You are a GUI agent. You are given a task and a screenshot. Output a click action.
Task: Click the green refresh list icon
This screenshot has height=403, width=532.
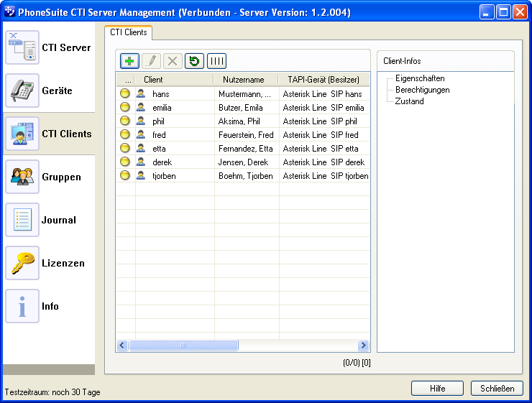pos(194,61)
